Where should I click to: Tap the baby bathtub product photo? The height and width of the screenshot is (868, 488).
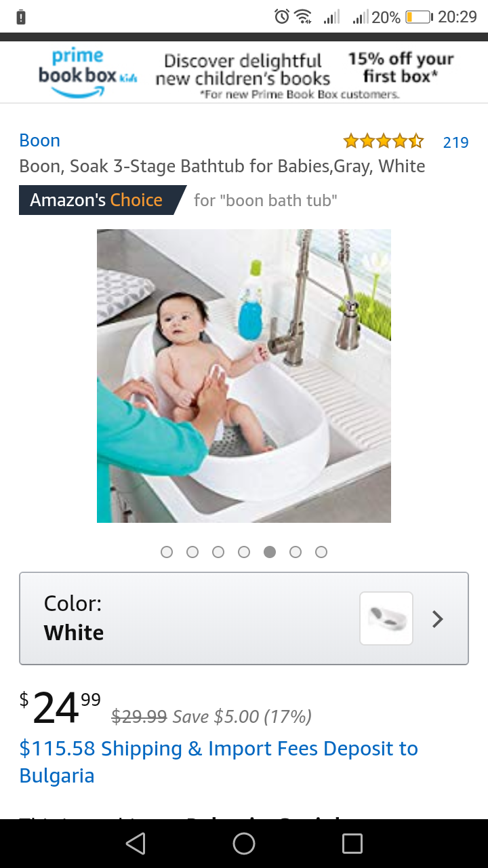[244, 376]
